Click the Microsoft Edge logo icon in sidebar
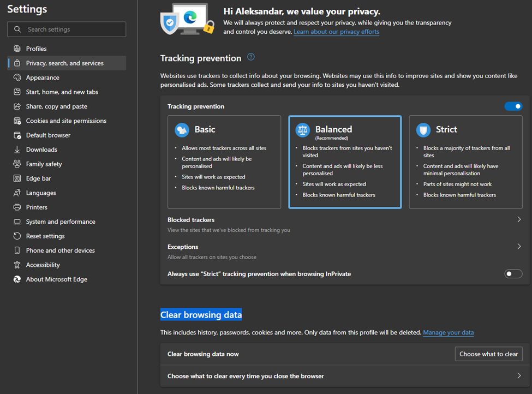 pyautogui.click(x=17, y=279)
